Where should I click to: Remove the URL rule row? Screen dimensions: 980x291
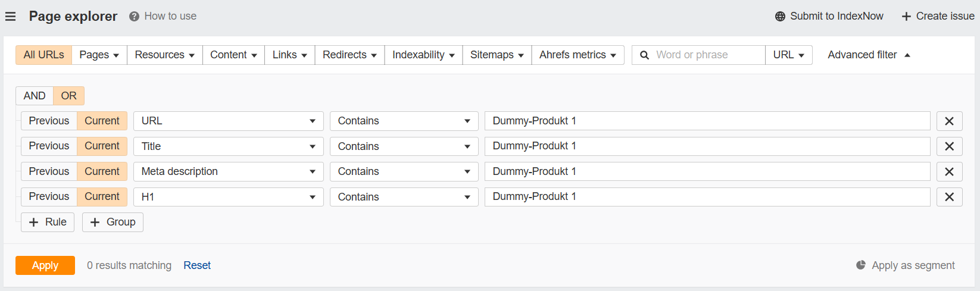950,121
